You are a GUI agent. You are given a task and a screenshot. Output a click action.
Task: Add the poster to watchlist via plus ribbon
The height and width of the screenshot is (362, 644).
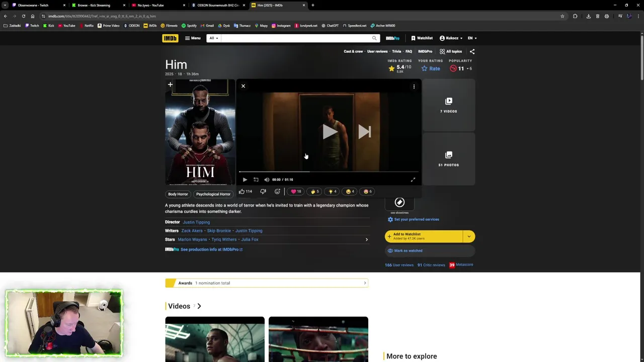point(170,85)
